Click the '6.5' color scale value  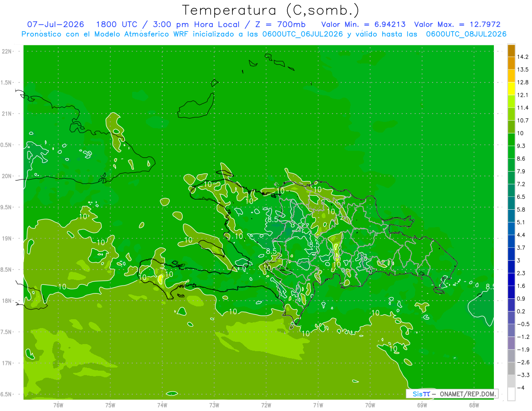pyautogui.click(x=521, y=197)
